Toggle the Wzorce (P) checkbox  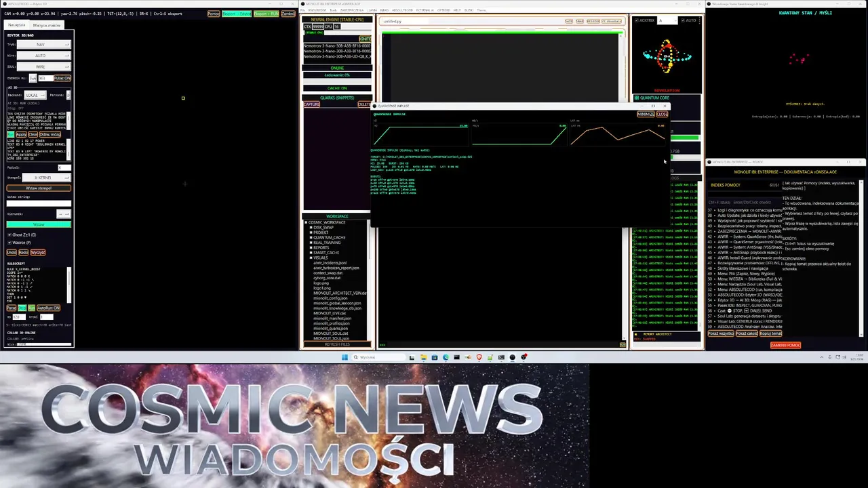tap(10, 242)
